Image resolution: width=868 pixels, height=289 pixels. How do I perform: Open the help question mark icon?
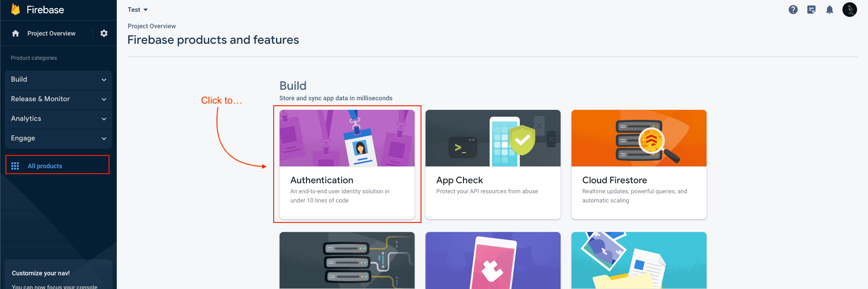[x=793, y=10]
